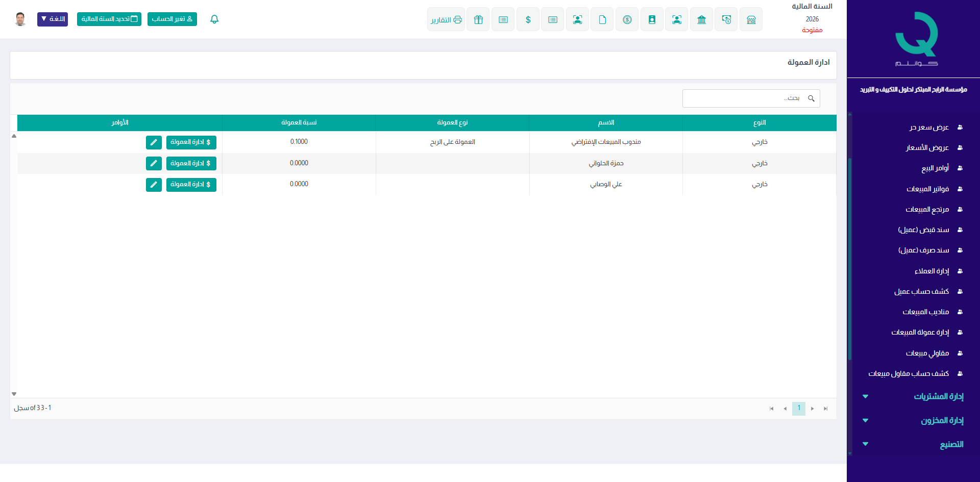This screenshot has width=980, height=482.
Task: Open the اللغة language dropdown
Action: [x=53, y=19]
